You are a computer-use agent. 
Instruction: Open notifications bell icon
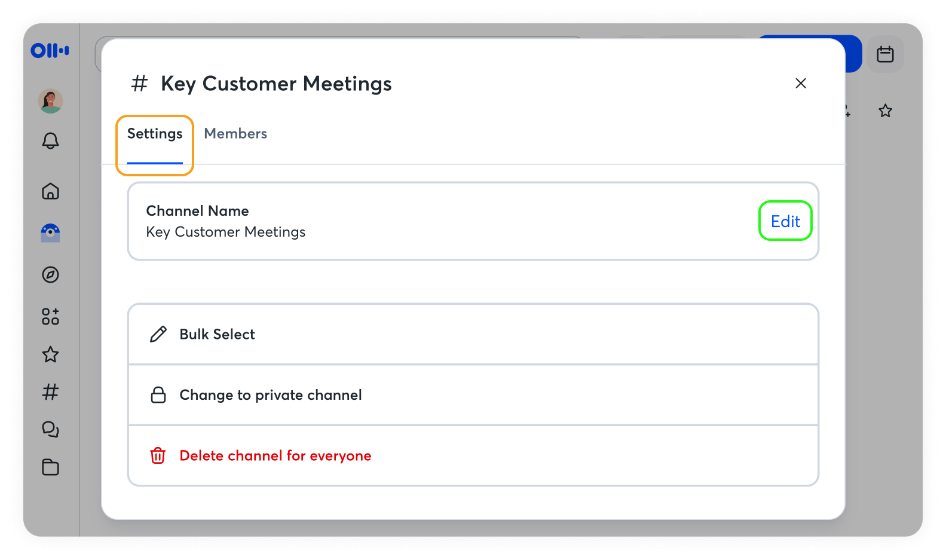click(x=50, y=141)
